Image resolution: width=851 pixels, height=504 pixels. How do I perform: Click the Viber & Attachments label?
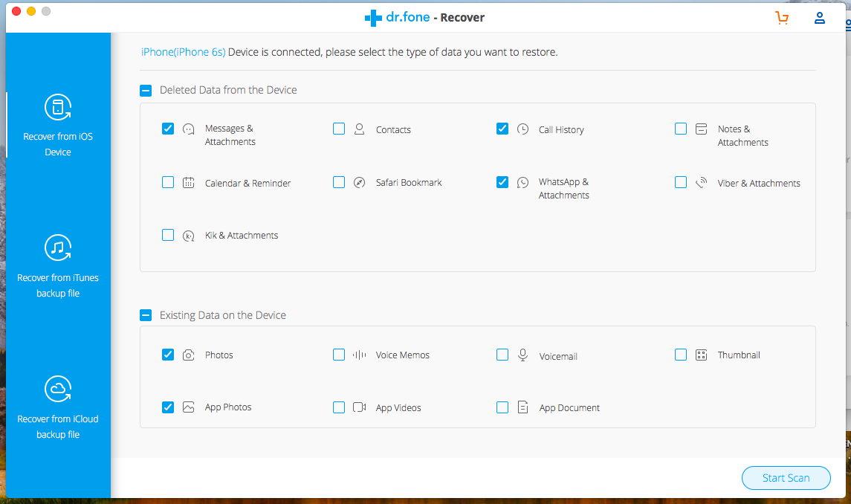point(759,184)
